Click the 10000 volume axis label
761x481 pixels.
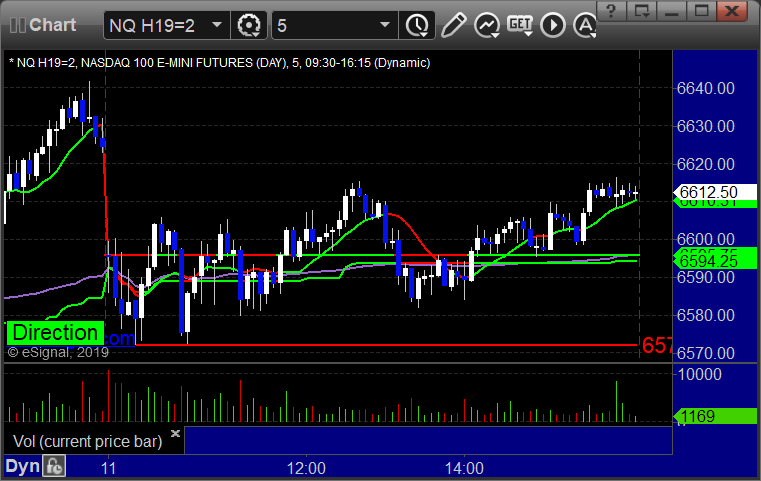pos(699,374)
